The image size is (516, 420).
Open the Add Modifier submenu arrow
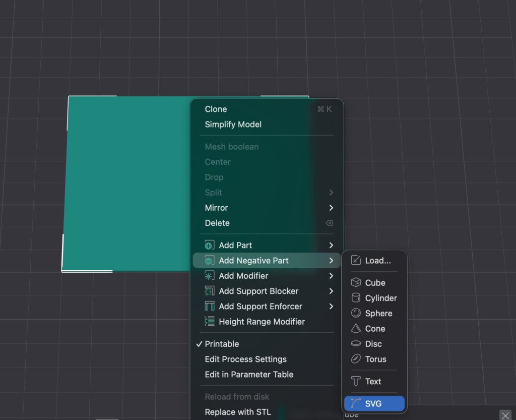coord(331,276)
